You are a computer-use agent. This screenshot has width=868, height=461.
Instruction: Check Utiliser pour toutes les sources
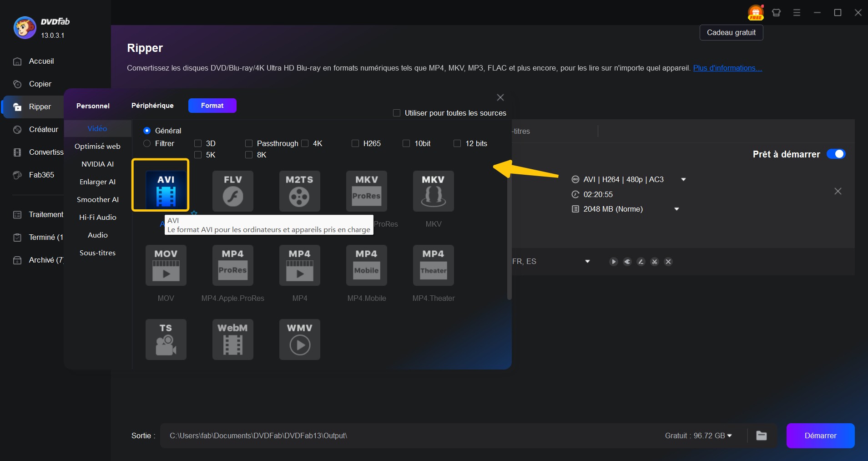coord(397,113)
